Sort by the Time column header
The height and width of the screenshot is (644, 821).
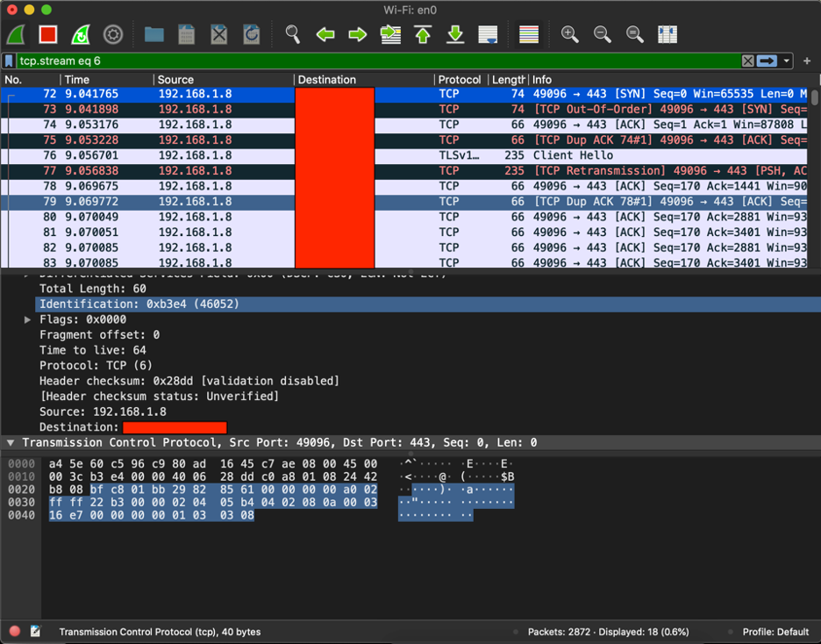point(107,80)
